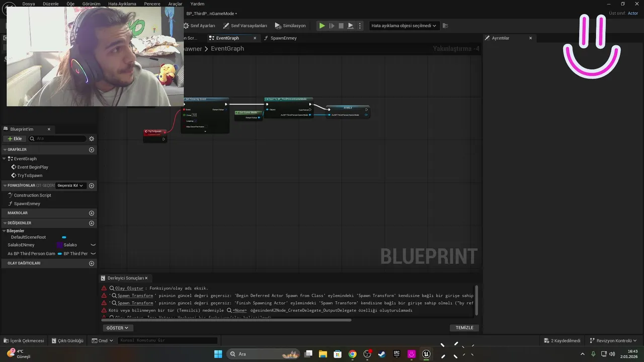
Task: Open the 'Olay Oluştur' error link
Action: click(x=129, y=289)
